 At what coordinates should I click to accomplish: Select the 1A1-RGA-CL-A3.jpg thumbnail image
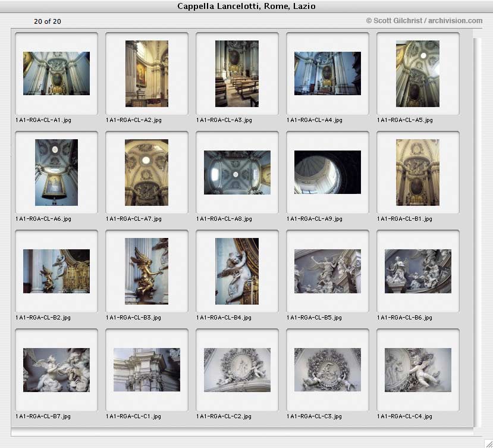[237, 73]
